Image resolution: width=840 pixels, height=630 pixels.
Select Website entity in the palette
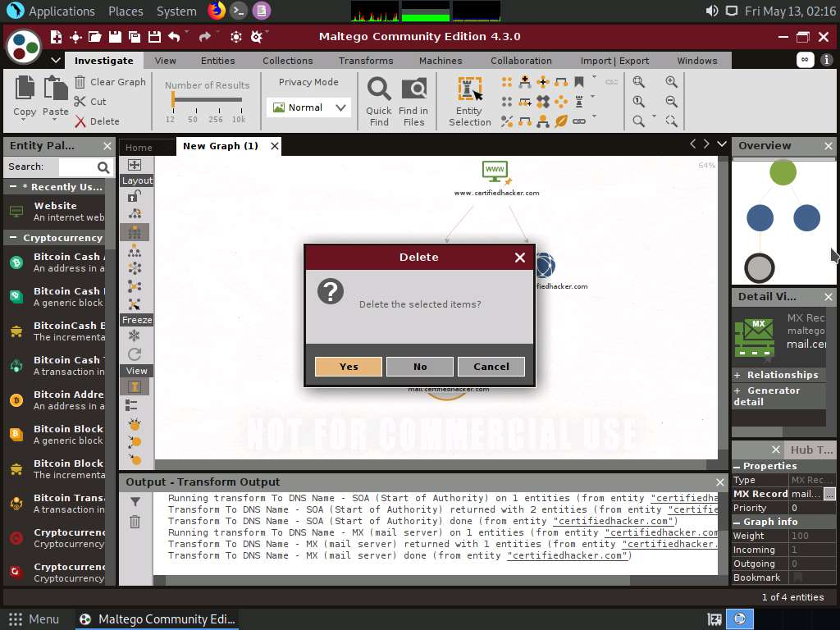[57, 212]
